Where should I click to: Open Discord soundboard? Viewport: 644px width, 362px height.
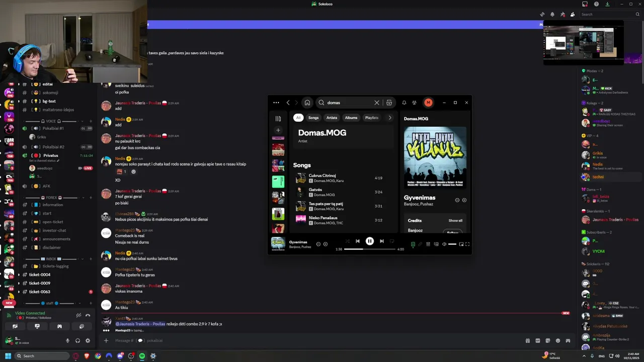pos(82,326)
